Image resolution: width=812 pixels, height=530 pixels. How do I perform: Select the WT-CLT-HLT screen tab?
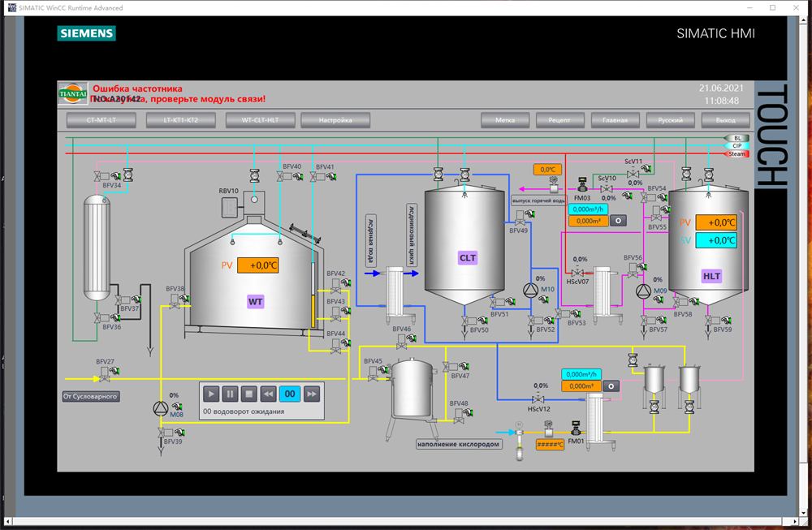pos(260,120)
